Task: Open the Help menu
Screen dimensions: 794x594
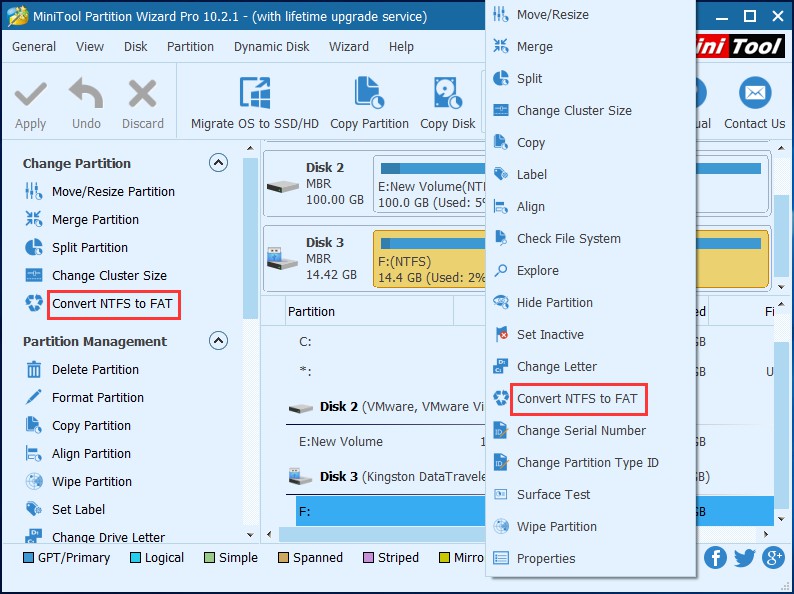Action: point(401,47)
